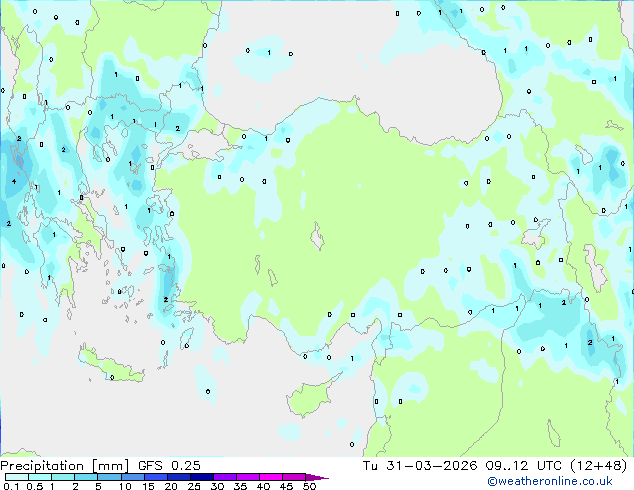Click the '(12+48)' forecast offset text
This screenshot has height=490, width=634.
(598, 465)
